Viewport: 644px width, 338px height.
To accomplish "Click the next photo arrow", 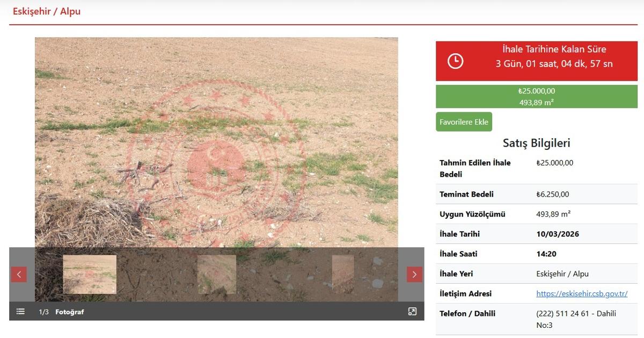I will pyautogui.click(x=414, y=275).
